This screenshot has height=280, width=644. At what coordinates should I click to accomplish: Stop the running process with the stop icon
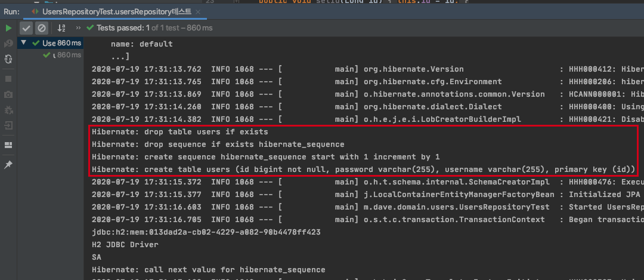pos(8,79)
